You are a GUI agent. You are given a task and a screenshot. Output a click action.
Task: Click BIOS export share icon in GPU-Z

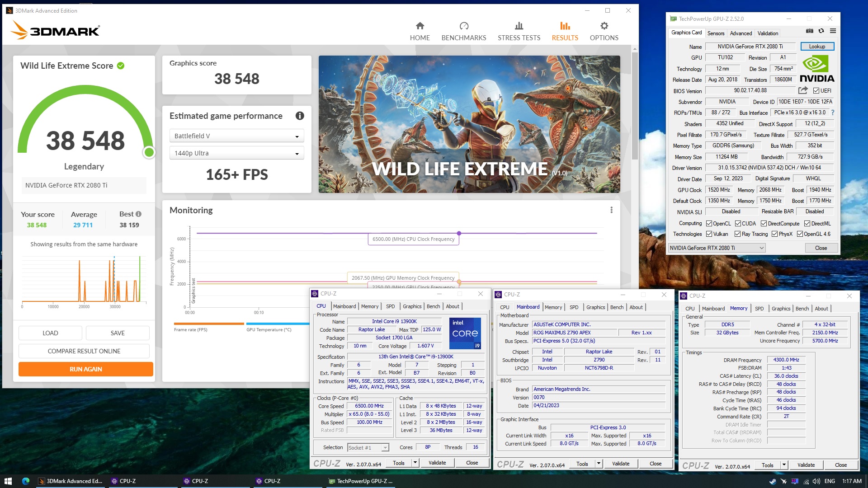pyautogui.click(x=803, y=90)
